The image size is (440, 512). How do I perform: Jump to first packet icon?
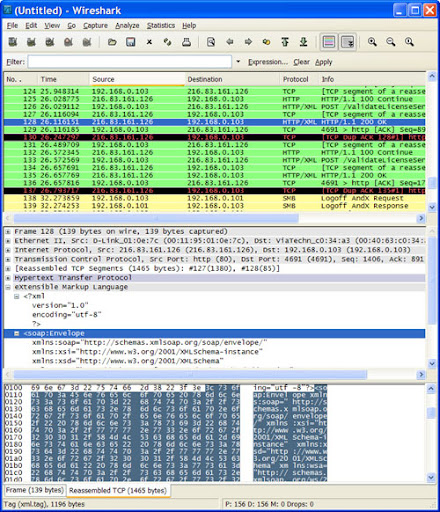click(285, 42)
